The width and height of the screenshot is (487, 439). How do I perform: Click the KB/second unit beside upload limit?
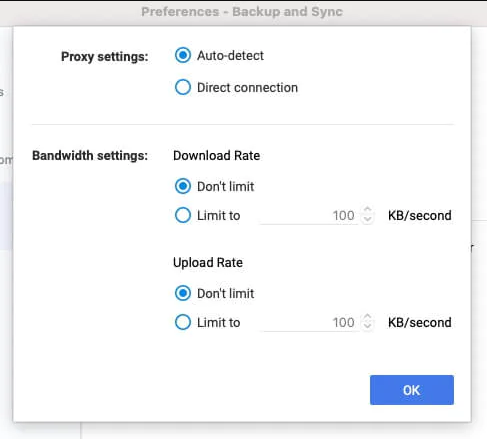(420, 323)
